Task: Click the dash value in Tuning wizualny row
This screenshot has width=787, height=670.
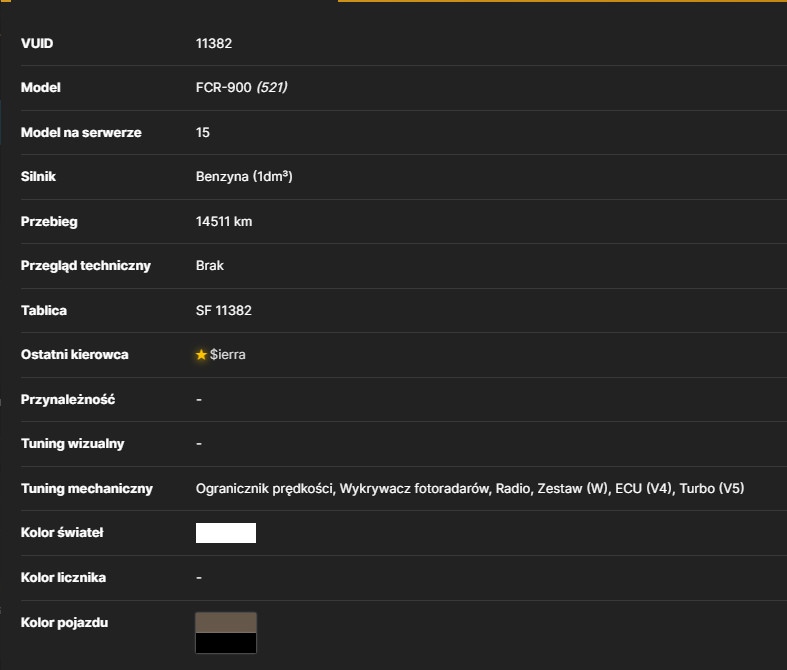Action: pos(199,444)
